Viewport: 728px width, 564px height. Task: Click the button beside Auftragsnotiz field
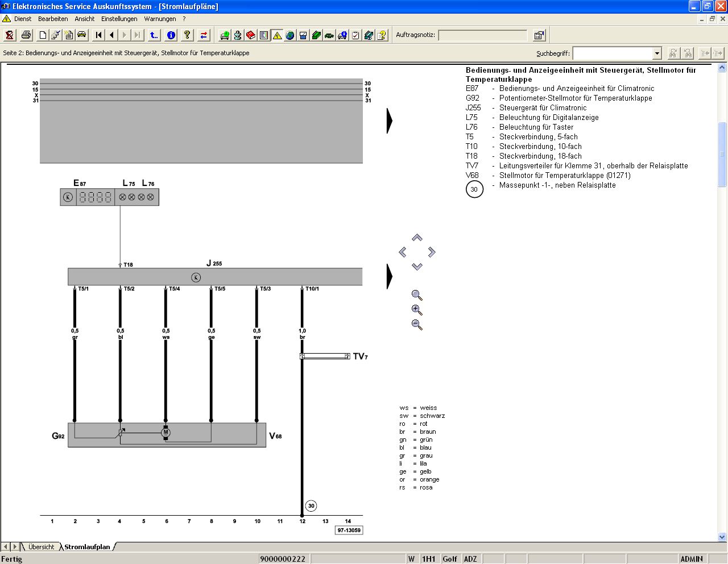click(539, 35)
